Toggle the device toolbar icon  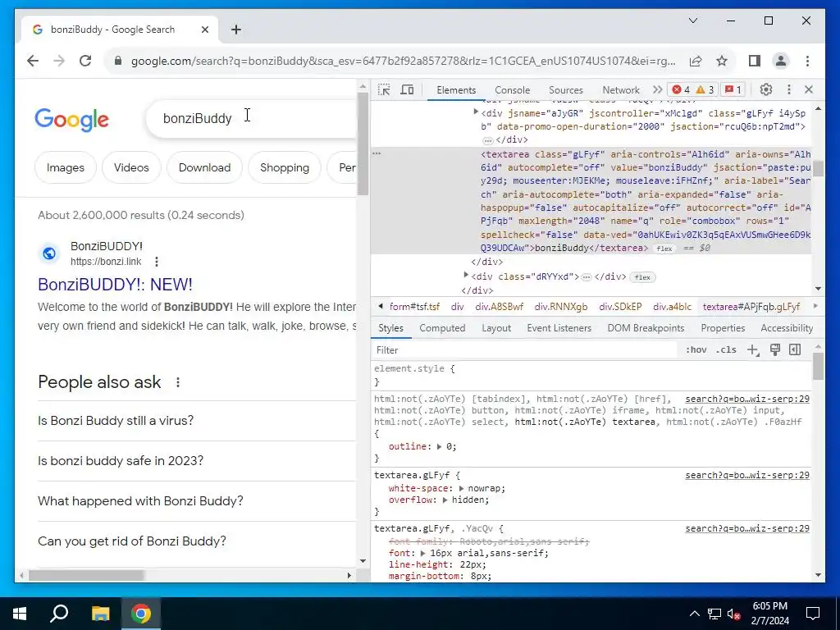407,90
